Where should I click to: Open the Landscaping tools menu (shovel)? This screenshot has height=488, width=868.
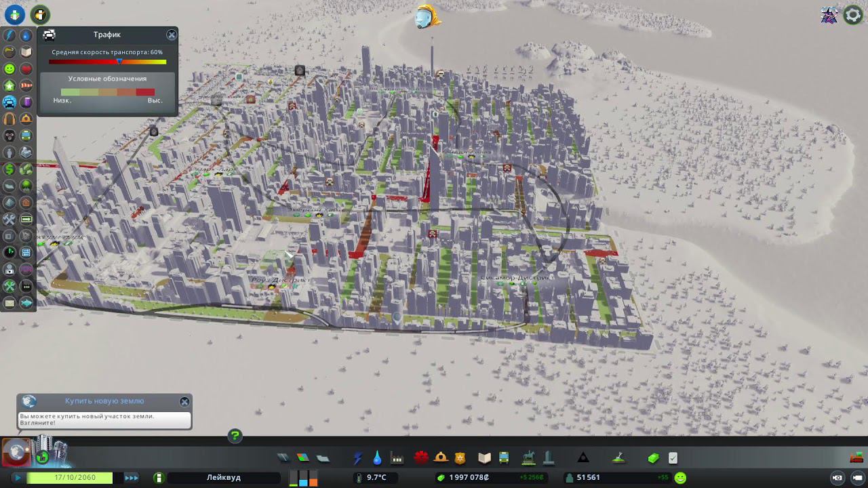pos(618,458)
